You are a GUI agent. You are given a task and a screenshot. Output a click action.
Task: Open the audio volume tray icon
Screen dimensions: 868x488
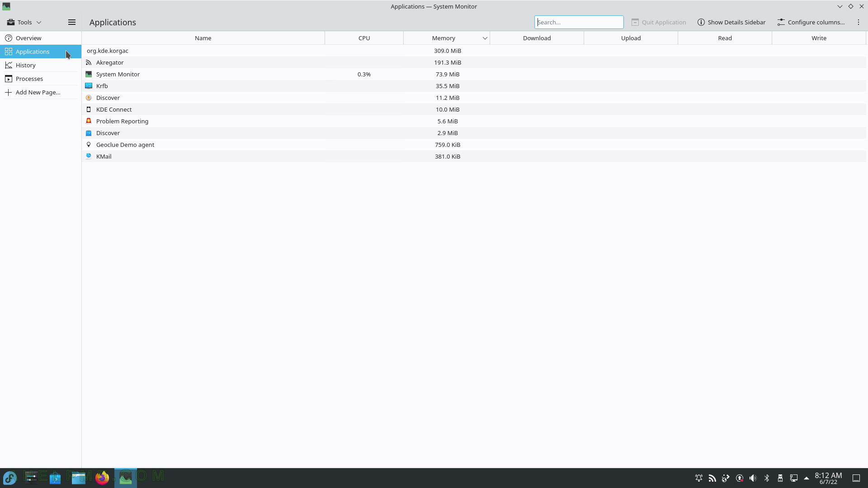[x=753, y=478]
